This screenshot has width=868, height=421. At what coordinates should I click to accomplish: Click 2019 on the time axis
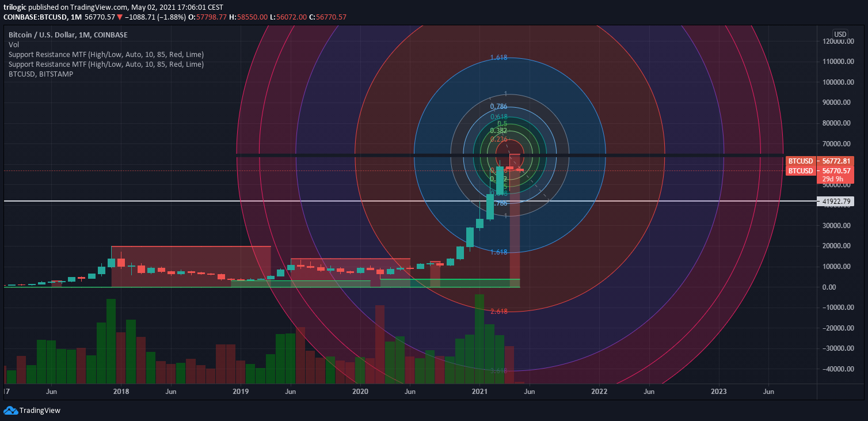click(x=241, y=392)
